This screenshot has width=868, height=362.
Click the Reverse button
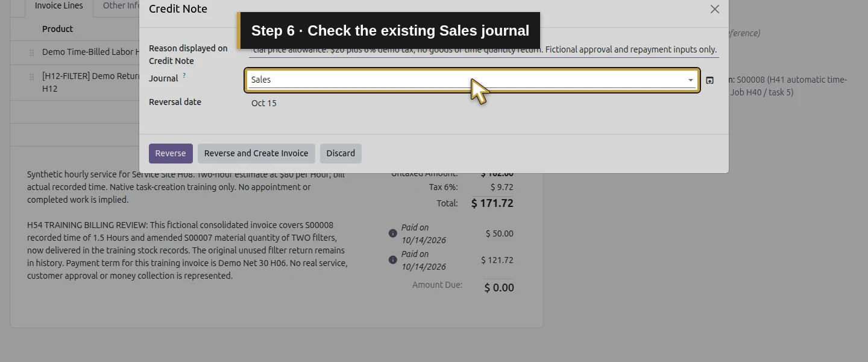[x=171, y=153]
